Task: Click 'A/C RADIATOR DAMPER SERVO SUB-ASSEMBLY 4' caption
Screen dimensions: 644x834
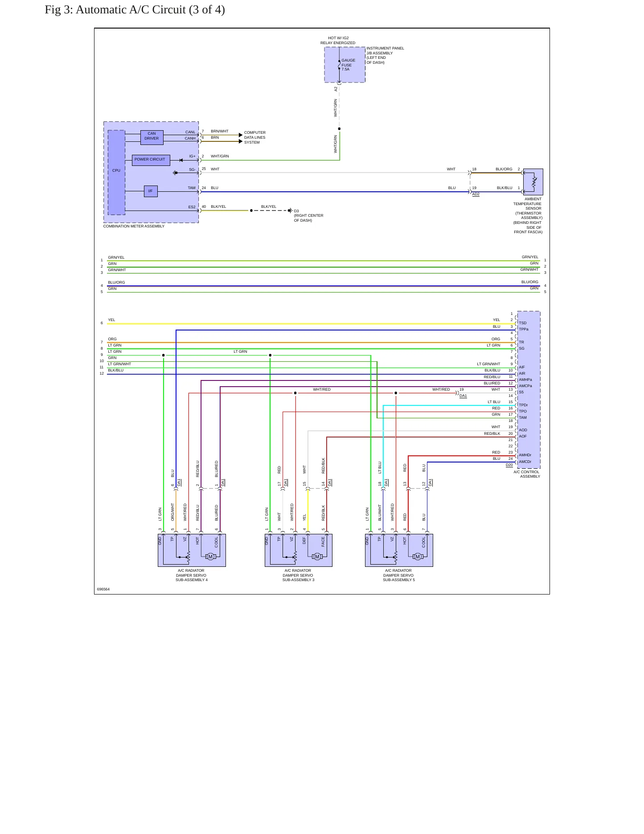Action: (191, 575)
